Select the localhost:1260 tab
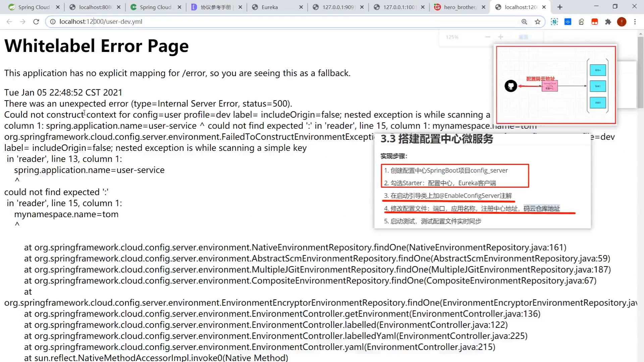This screenshot has width=644, height=362. click(x=520, y=7)
